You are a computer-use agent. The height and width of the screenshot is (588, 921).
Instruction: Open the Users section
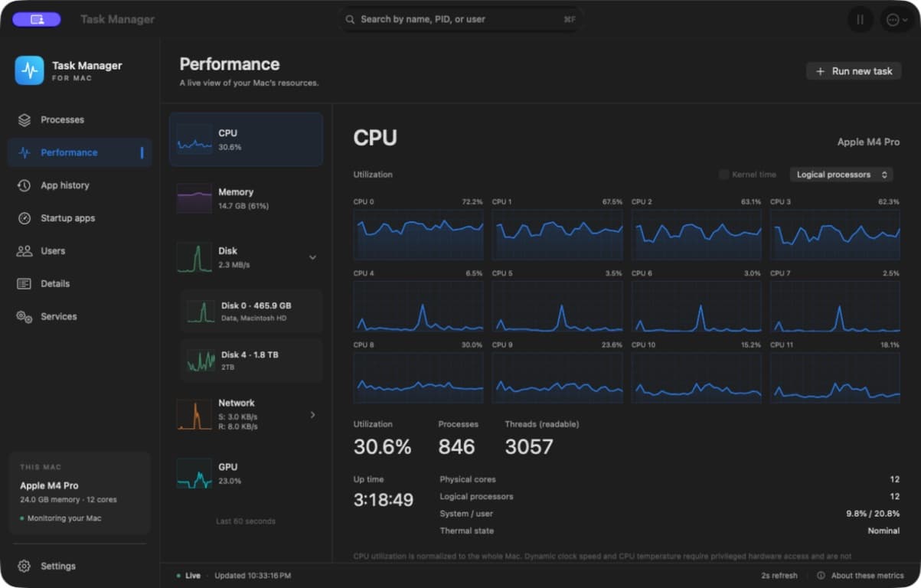pyautogui.click(x=80, y=251)
